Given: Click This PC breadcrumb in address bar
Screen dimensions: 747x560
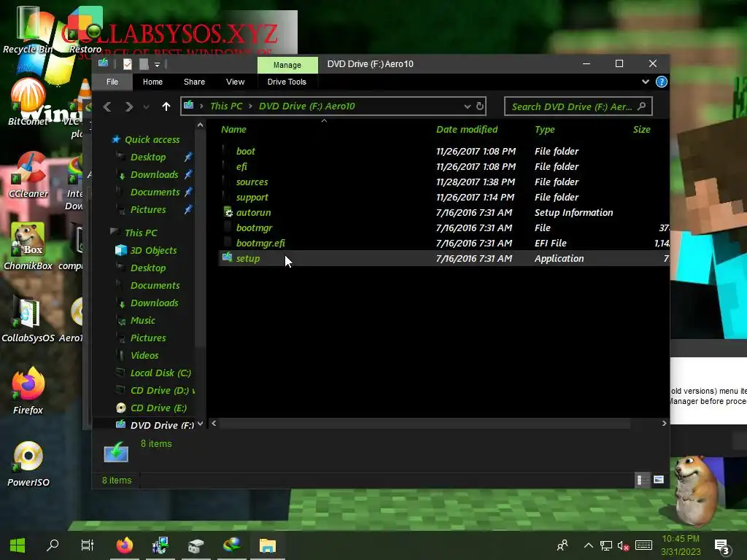Looking at the screenshot, I should [226, 106].
